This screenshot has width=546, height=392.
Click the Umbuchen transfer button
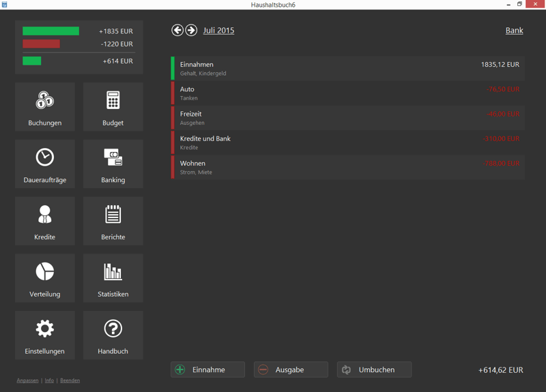coord(374,370)
